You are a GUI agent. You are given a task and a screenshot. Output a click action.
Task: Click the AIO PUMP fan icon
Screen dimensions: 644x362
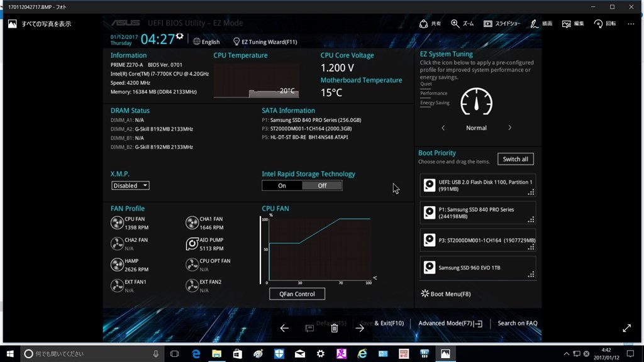(192, 243)
